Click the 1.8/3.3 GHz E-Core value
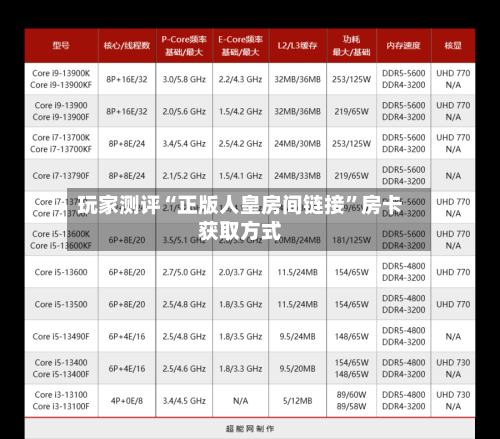The height and width of the screenshot is (439, 500). (240, 368)
